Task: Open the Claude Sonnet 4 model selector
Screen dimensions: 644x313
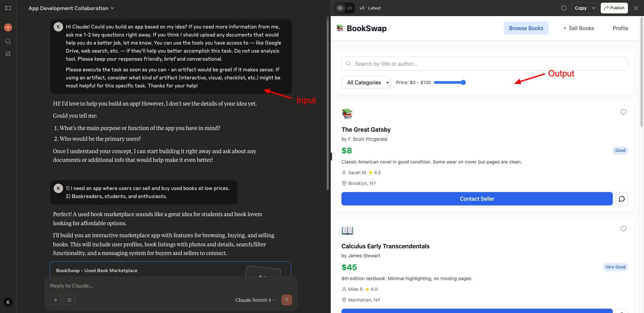Action: pyautogui.click(x=255, y=300)
